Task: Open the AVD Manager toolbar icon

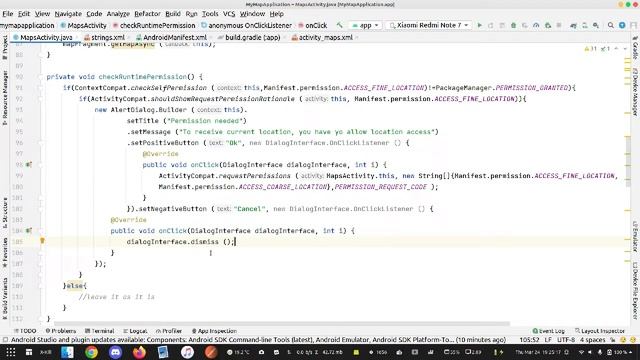Action: (x=584, y=25)
